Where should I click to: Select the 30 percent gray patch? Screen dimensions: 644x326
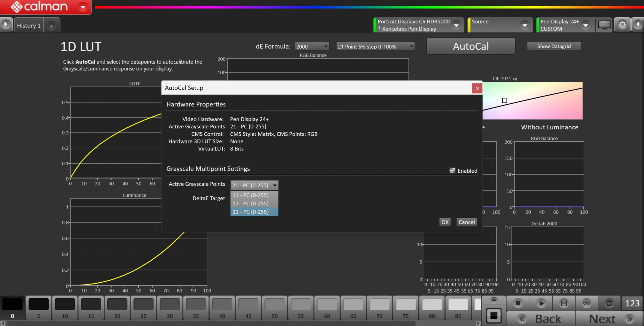coord(170,308)
